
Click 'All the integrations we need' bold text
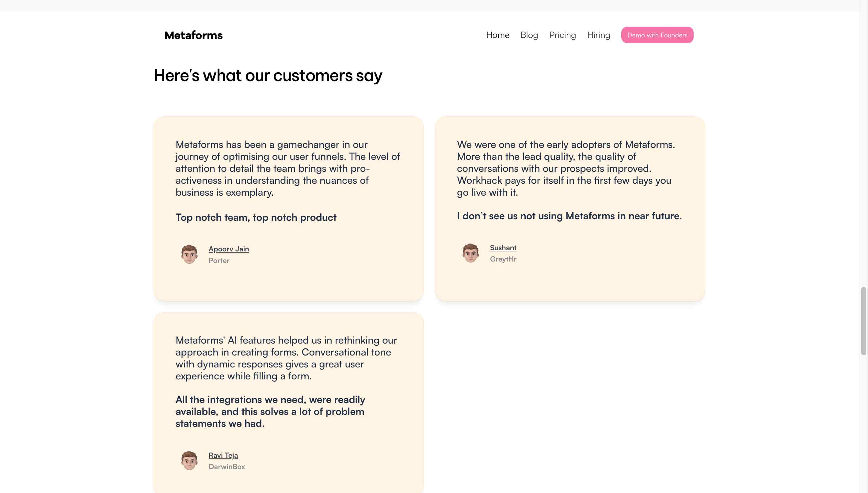(270, 412)
